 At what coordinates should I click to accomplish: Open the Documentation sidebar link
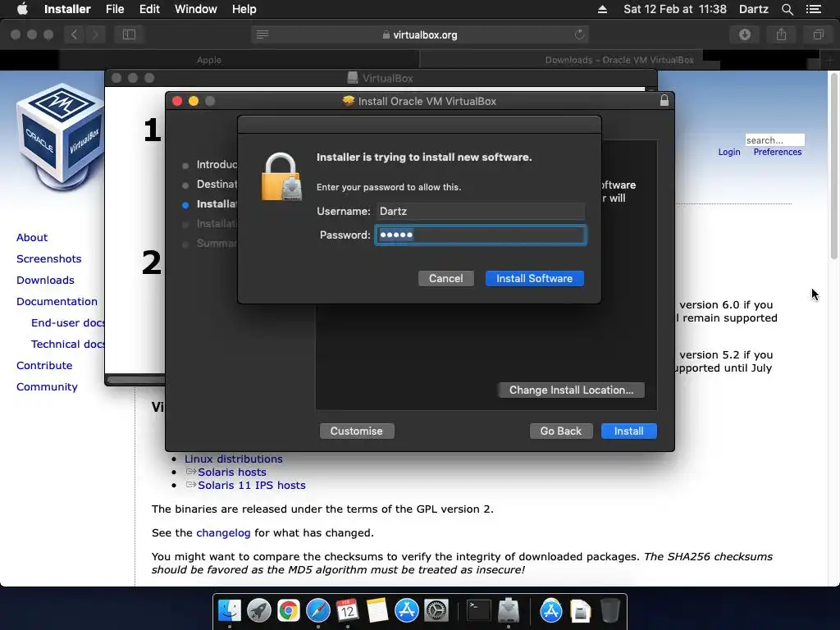tap(57, 302)
